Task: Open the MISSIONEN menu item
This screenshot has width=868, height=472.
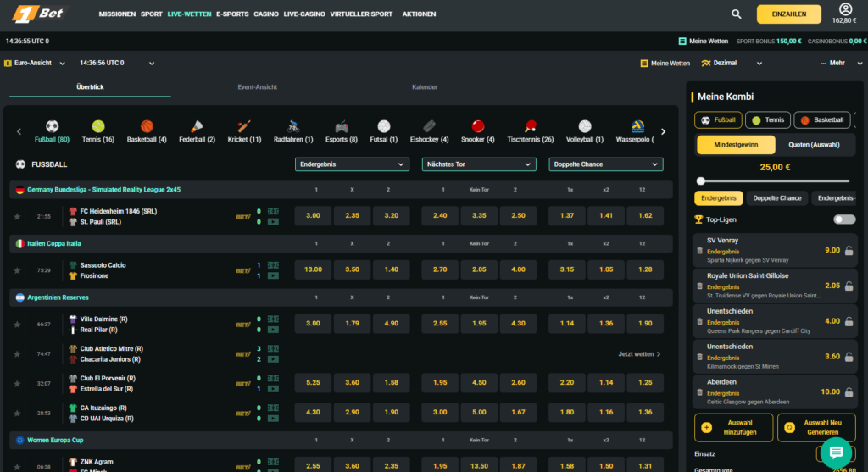Action: pyautogui.click(x=117, y=14)
